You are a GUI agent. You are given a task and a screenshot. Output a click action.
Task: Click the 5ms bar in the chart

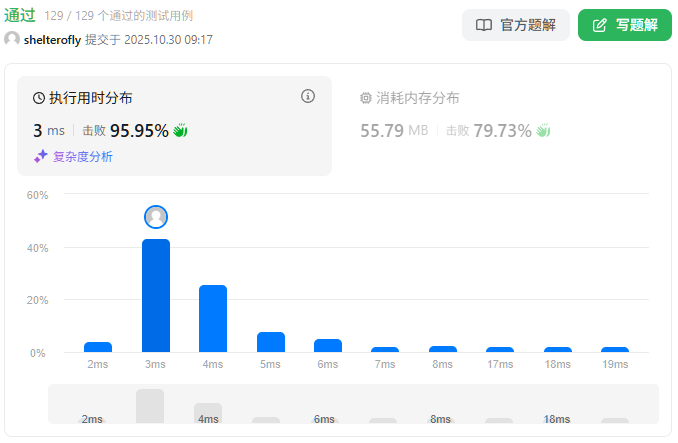click(x=271, y=342)
